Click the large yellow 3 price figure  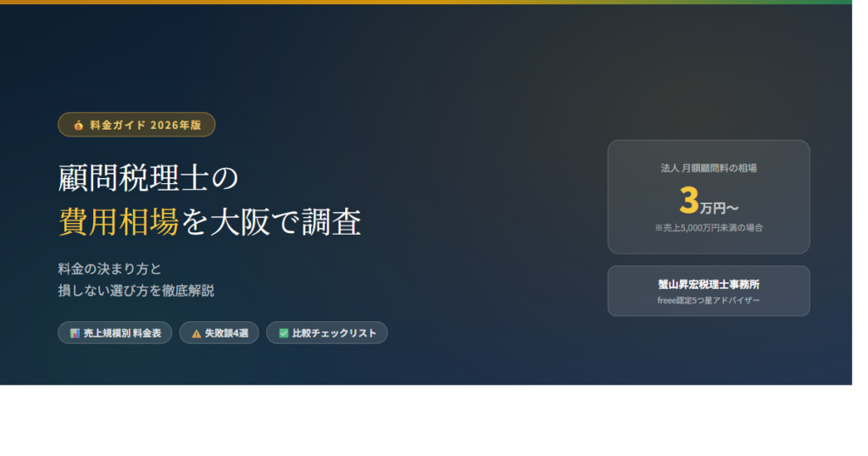coord(689,200)
